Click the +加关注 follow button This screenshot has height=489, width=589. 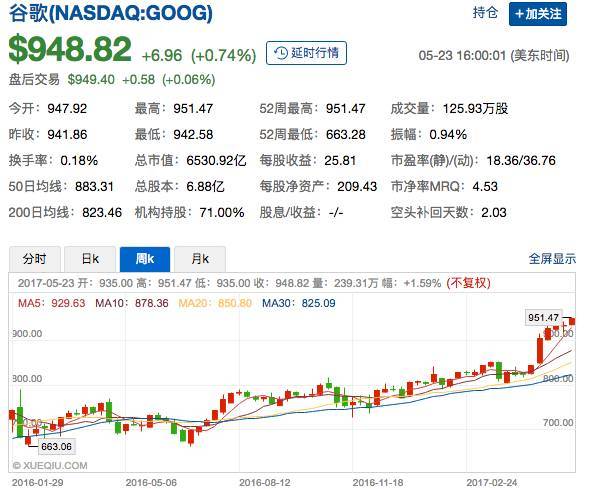(538, 14)
